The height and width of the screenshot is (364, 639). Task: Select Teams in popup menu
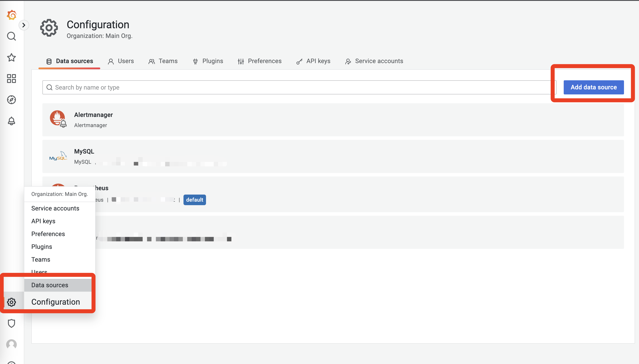41,259
